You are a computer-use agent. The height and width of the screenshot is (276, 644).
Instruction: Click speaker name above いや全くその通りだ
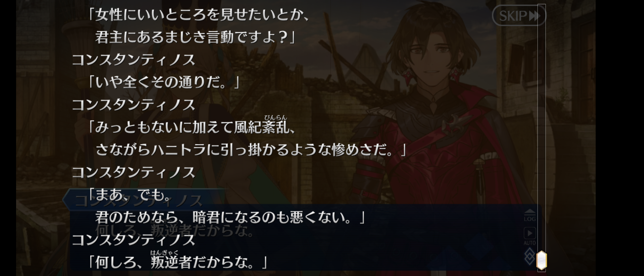pyautogui.click(x=134, y=60)
